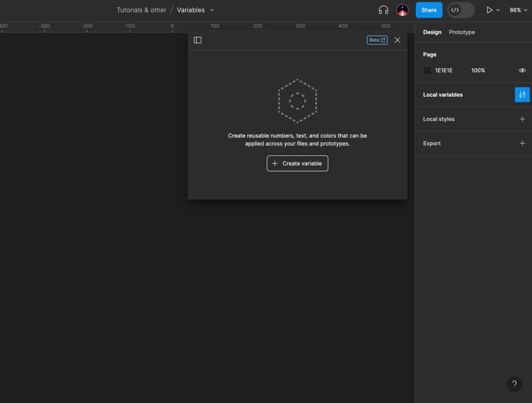Select the Design tab
The width and height of the screenshot is (532, 403).
(x=432, y=32)
